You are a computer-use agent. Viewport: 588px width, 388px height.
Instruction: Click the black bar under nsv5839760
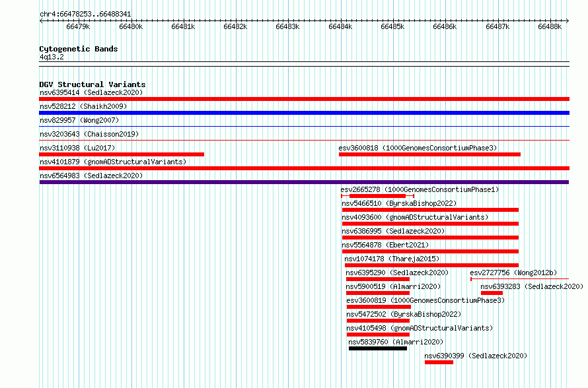[x=378, y=348]
